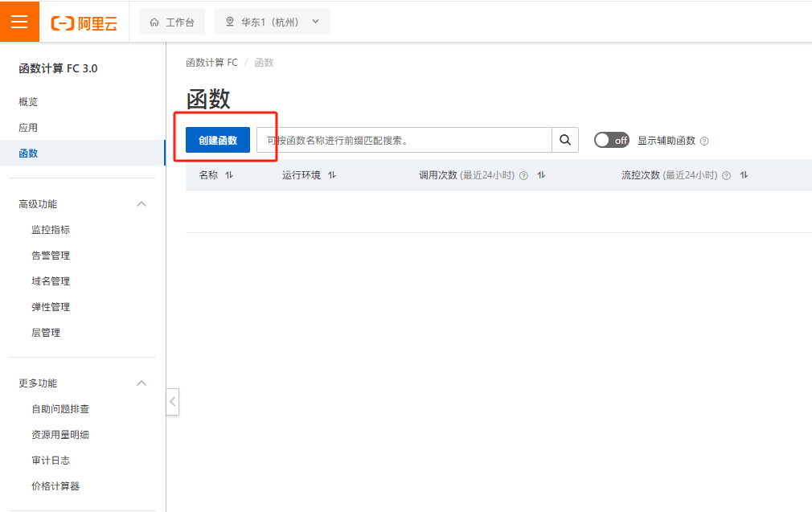The height and width of the screenshot is (512, 812).
Task: Sort by 调用次数 column sort icon
Action: (x=541, y=175)
